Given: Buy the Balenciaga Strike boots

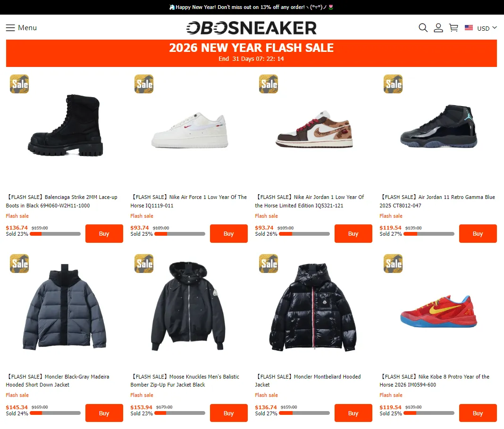Looking at the screenshot, I should coord(104,234).
